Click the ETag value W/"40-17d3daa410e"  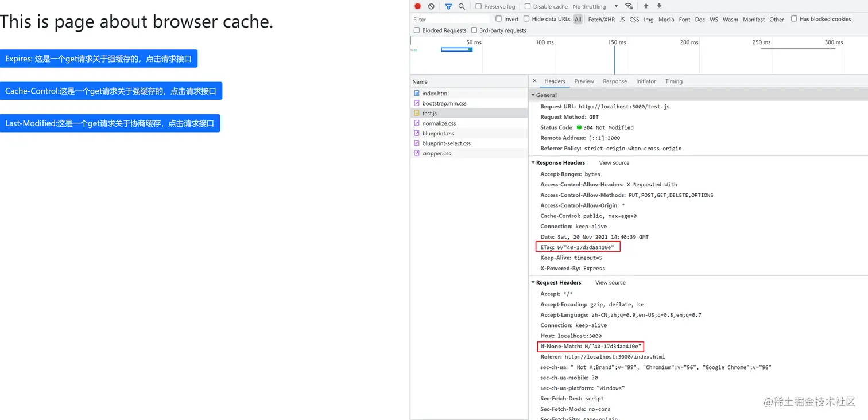(586, 247)
